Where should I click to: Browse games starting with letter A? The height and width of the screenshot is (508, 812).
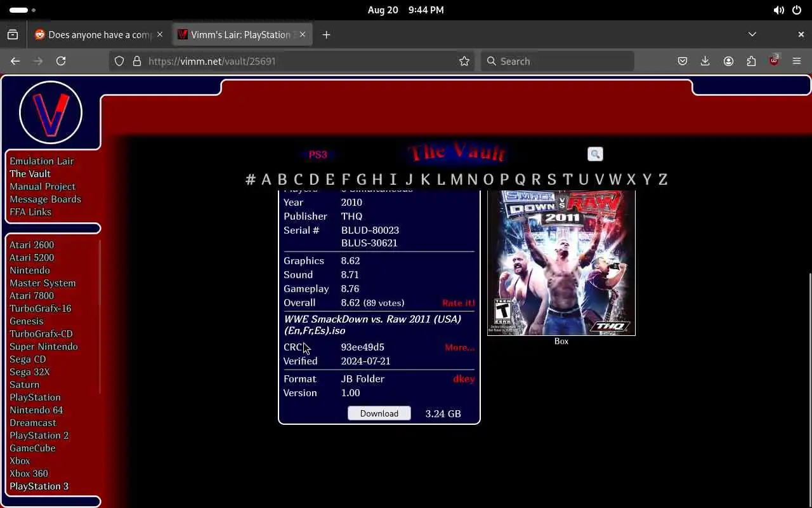point(266,180)
